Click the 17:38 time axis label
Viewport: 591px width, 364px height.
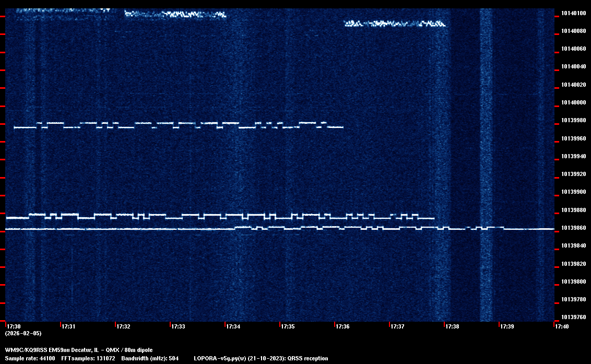click(x=452, y=326)
